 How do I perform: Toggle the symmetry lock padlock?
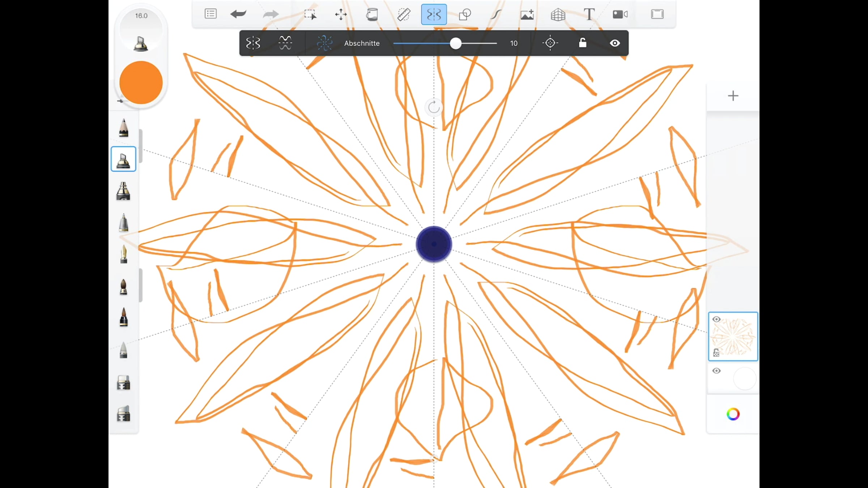coord(582,43)
